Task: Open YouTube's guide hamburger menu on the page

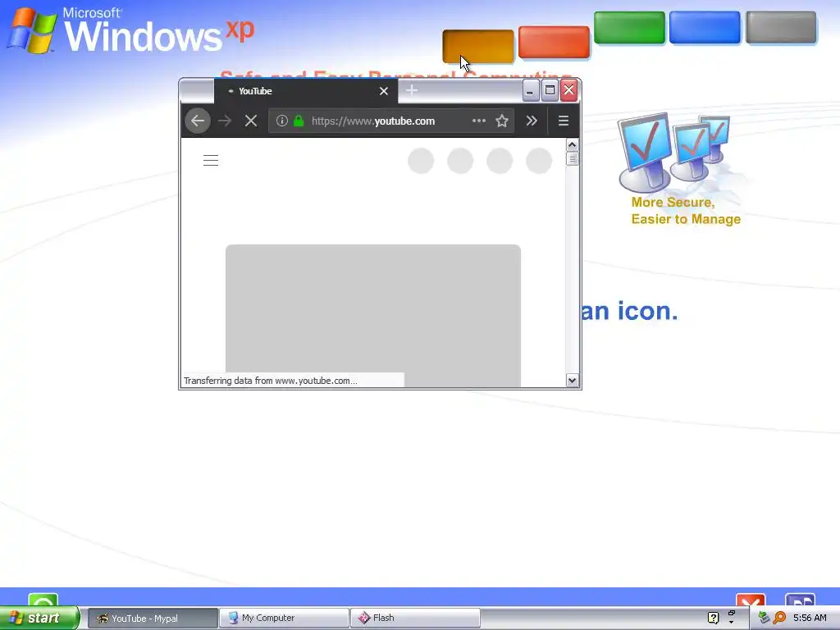Action: click(211, 160)
